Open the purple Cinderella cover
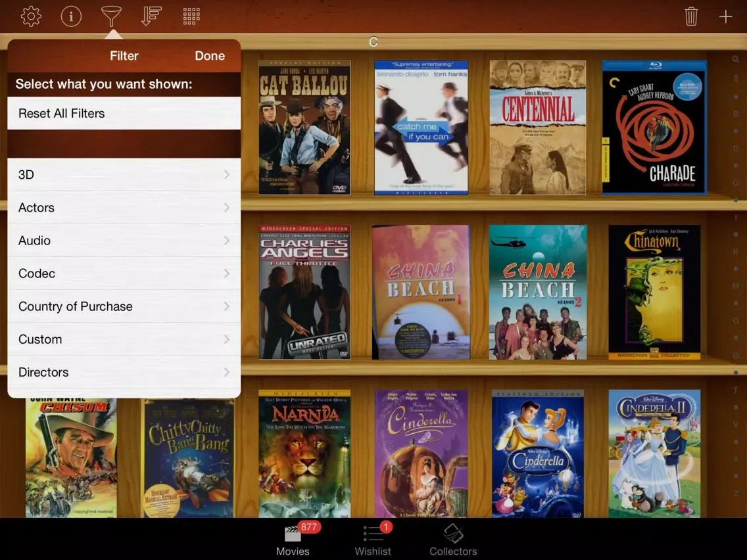Screen dimensions: 747x560 (421, 454)
